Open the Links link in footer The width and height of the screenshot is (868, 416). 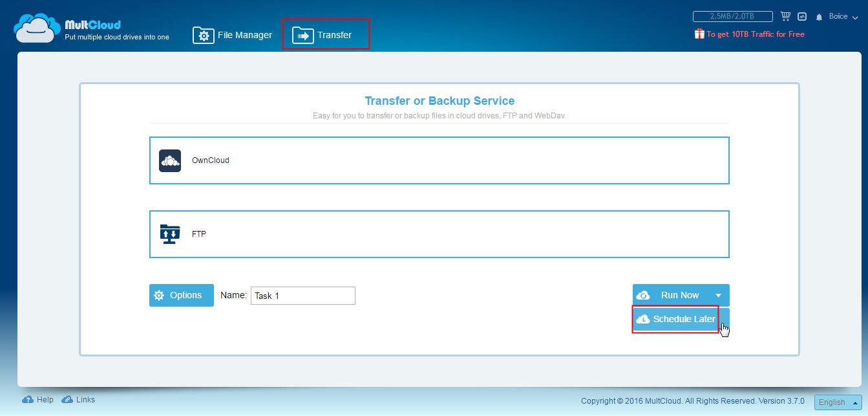pyautogui.click(x=78, y=400)
